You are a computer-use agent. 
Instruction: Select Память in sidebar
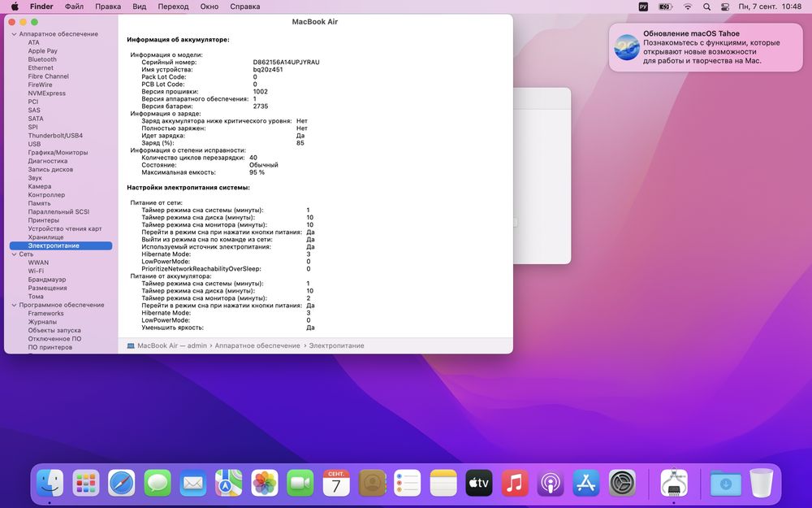(39, 204)
